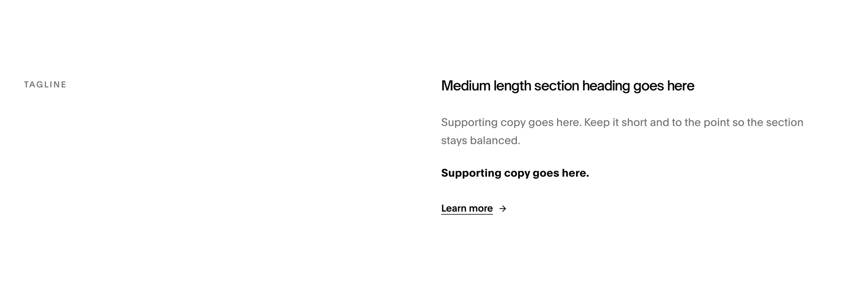The image size is (868, 293).
Task: Click the Medium length section heading
Action: click(x=568, y=86)
